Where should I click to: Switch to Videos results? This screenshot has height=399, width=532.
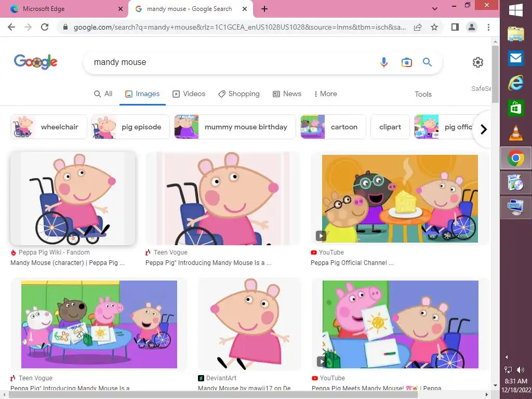pos(189,94)
